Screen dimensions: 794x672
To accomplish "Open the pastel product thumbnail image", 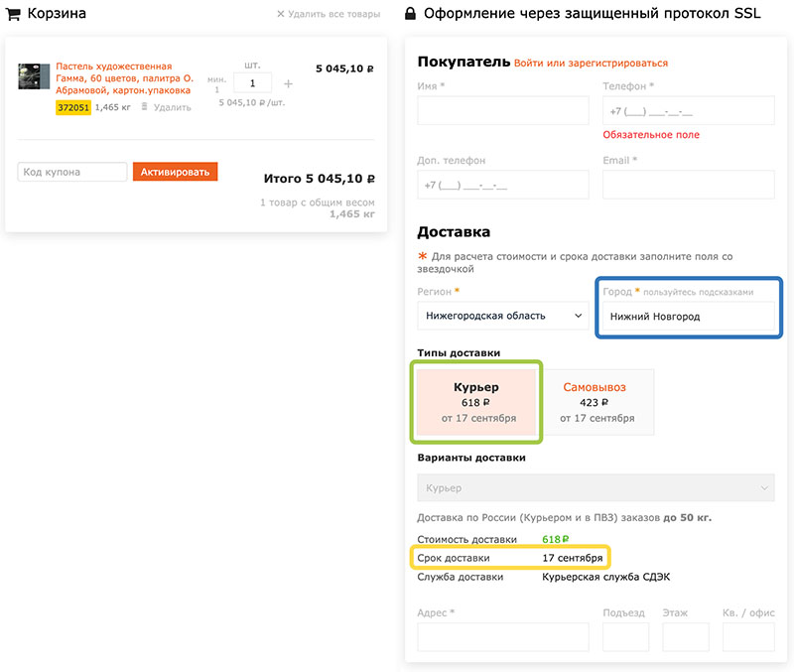I will coord(34,76).
